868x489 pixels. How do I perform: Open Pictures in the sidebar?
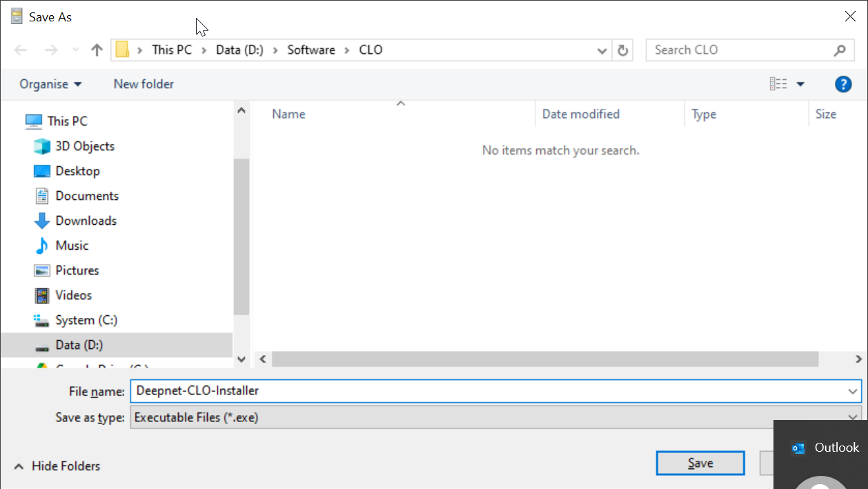77,270
